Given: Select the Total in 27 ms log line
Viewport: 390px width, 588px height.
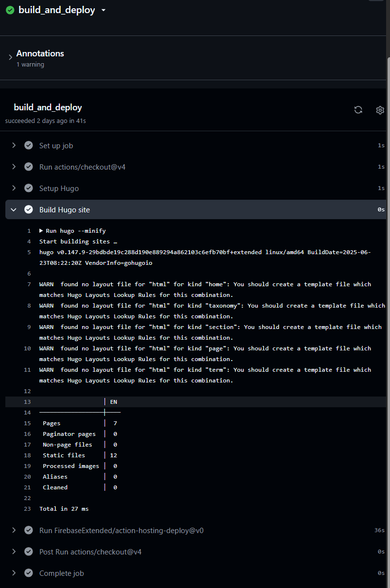Looking at the screenshot, I should tap(64, 509).
